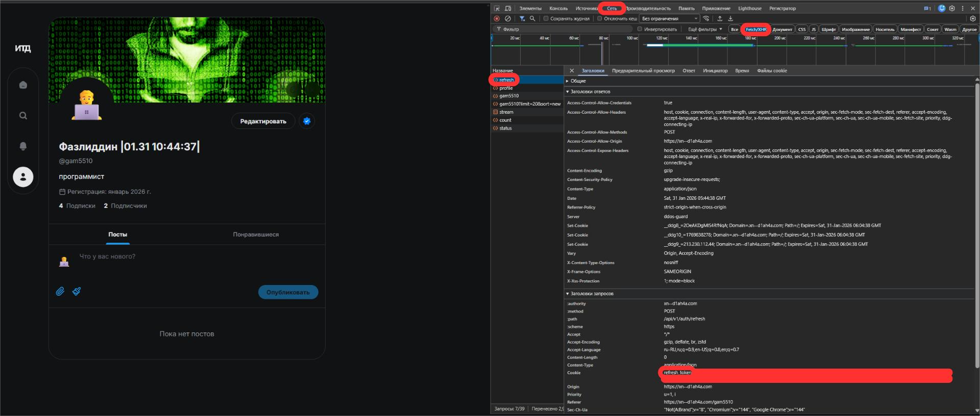Open the 2 Подписчики list
Image resolution: width=980 pixels, height=416 pixels.
(125, 206)
